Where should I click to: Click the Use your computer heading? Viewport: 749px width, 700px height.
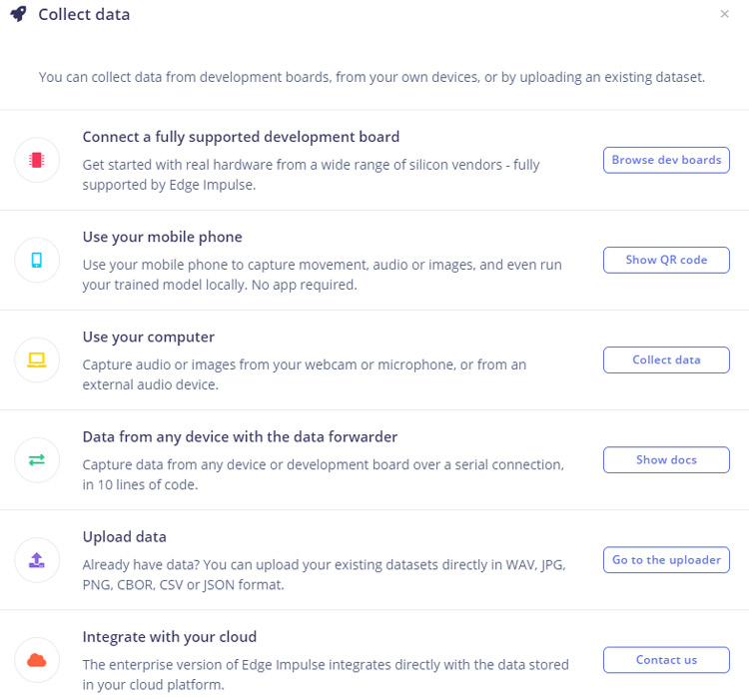pos(149,338)
